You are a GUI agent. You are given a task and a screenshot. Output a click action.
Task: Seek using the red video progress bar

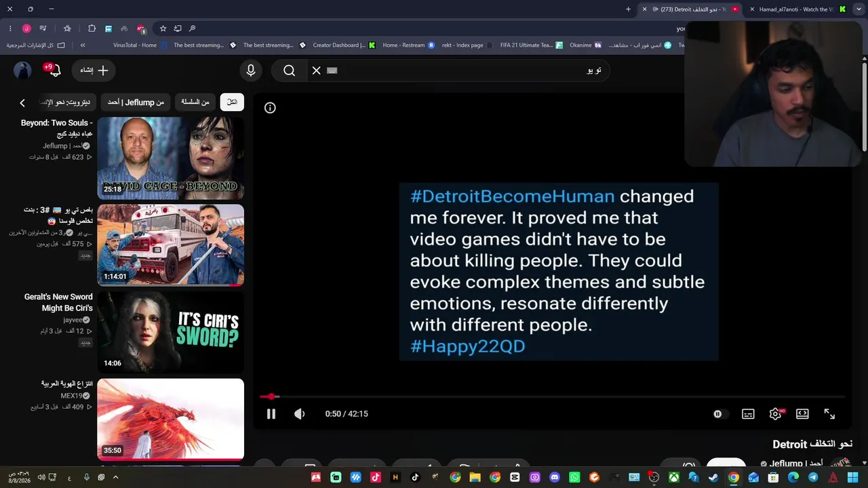pyautogui.click(x=553, y=396)
